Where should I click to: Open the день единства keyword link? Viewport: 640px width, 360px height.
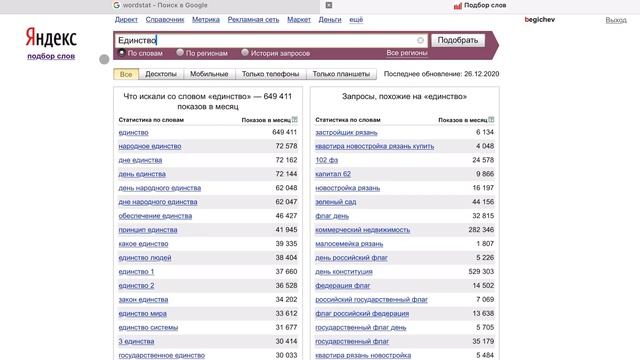142,174
